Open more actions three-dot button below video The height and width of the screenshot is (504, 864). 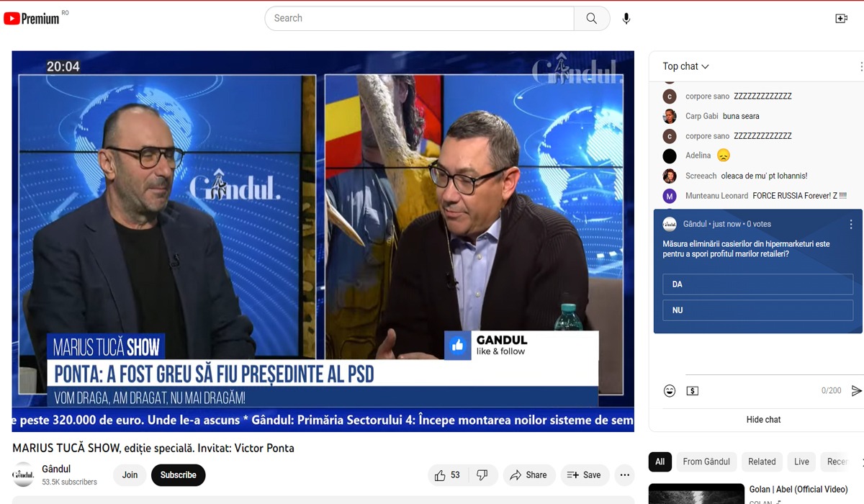tap(625, 475)
